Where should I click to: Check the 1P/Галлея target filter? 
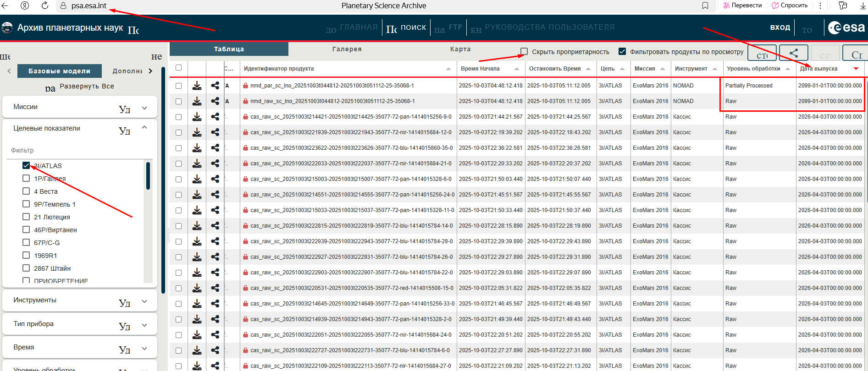26,178
